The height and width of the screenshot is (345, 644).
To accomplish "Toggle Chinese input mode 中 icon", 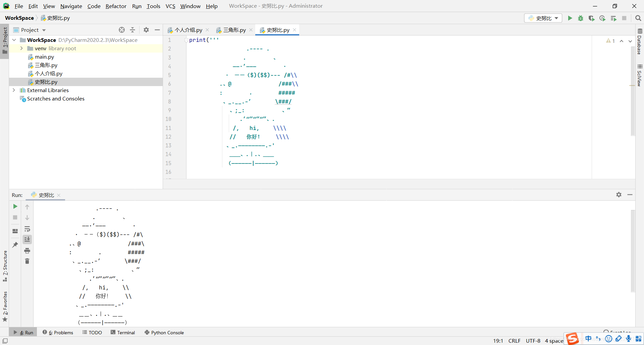I will 588,339.
